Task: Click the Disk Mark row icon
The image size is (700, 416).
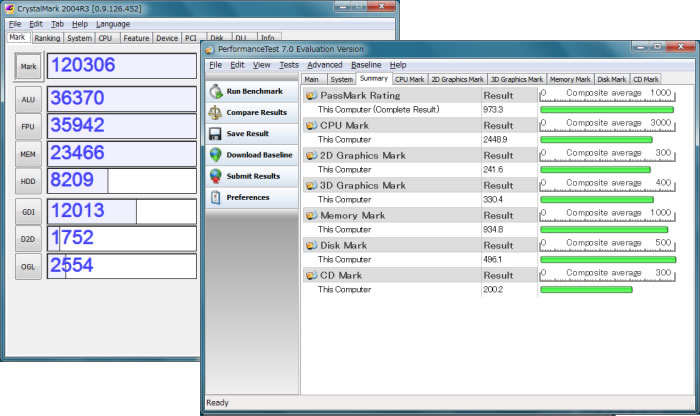Action: tap(311, 245)
